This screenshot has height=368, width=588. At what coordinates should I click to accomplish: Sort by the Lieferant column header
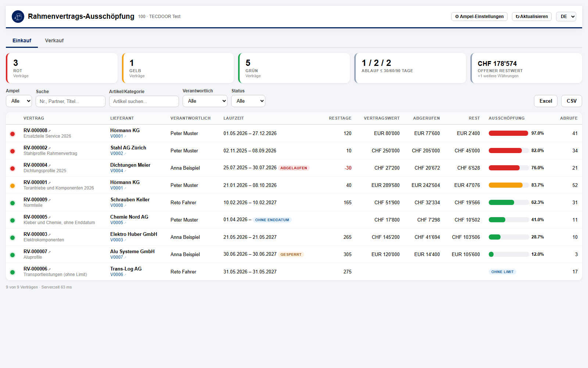122,118
